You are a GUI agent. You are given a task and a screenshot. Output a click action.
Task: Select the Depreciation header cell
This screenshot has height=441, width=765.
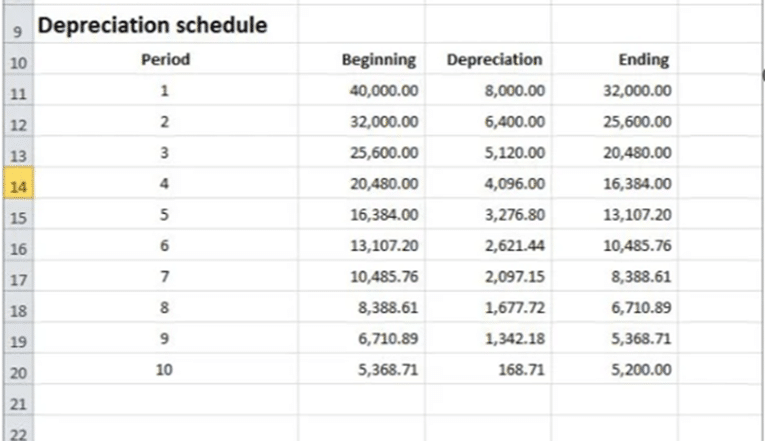pos(495,60)
